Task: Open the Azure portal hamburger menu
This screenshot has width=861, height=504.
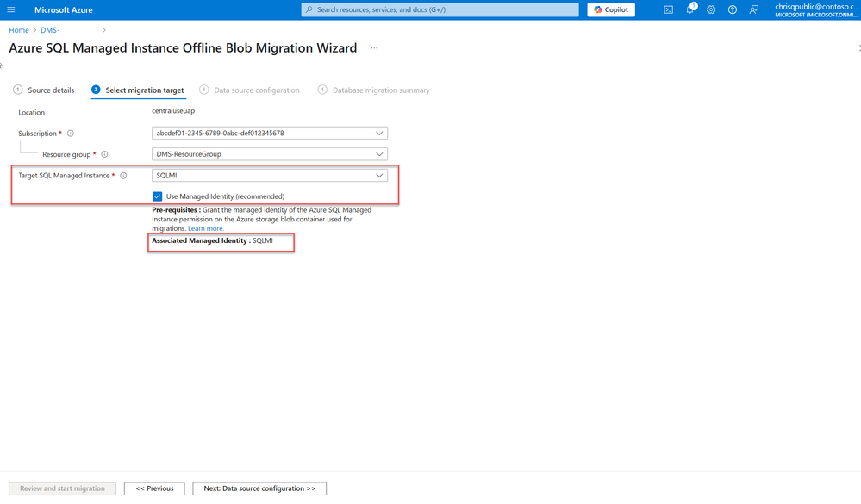Action: (11, 9)
